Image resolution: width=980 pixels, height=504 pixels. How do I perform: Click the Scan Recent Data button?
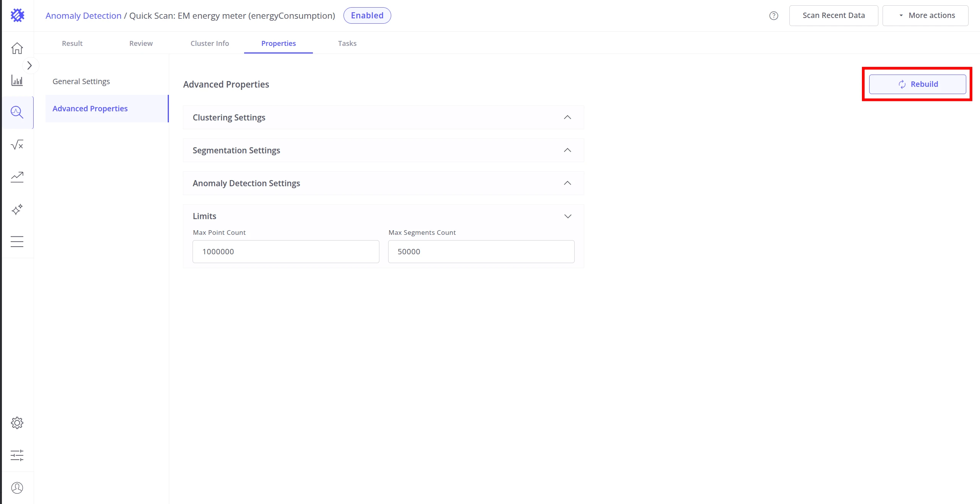(834, 16)
